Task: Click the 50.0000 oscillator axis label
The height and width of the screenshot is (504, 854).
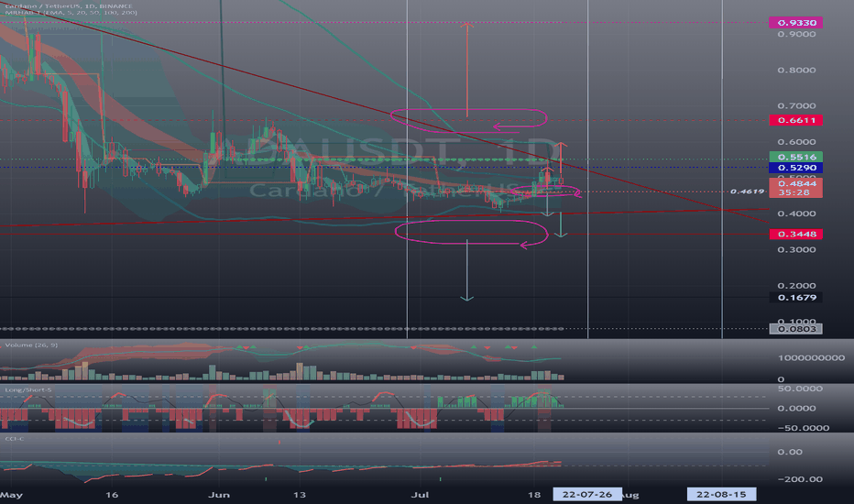Action: click(x=800, y=389)
